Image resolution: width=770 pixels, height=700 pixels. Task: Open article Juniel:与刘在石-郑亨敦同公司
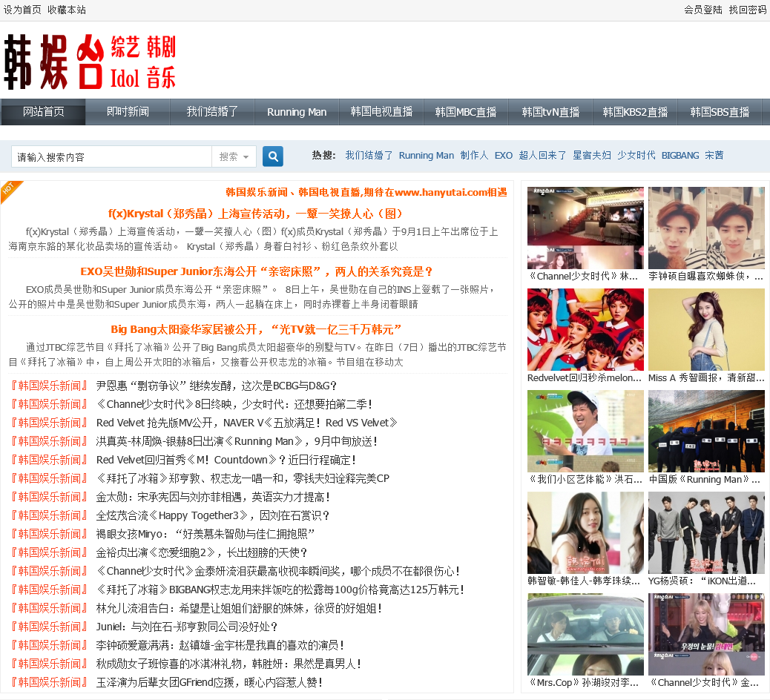pyautogui.click(x=187, y=627)
